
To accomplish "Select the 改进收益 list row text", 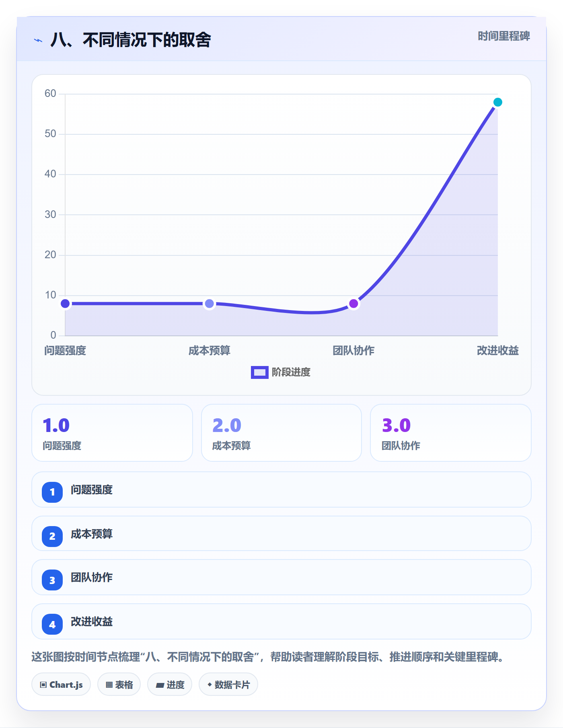I will pos(92,622).
